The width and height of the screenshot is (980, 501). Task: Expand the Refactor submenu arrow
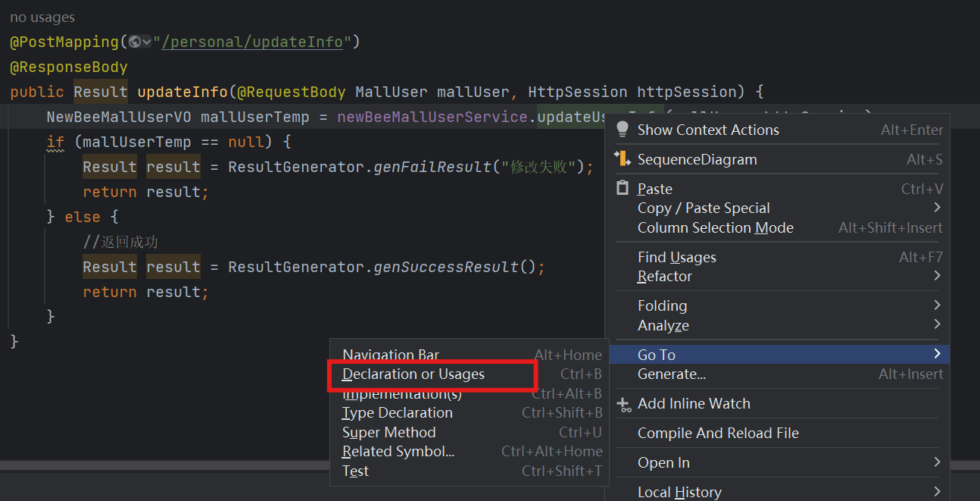point(937,276)
